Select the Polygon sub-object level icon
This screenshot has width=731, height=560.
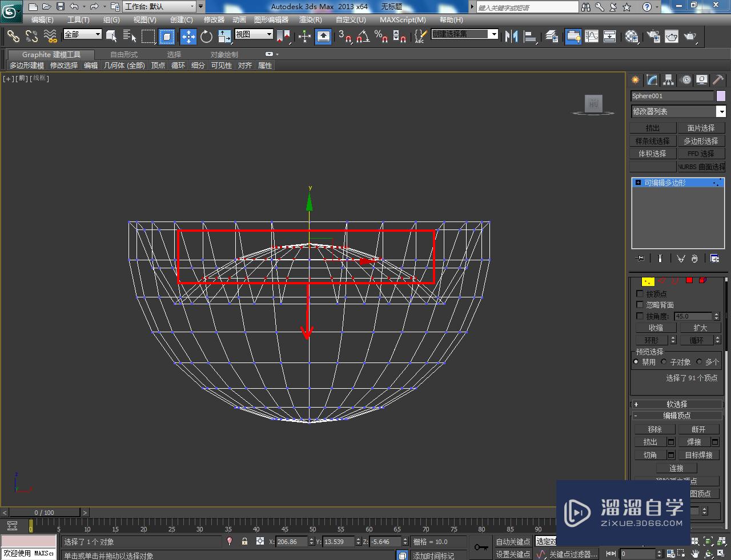coord(689,280)
